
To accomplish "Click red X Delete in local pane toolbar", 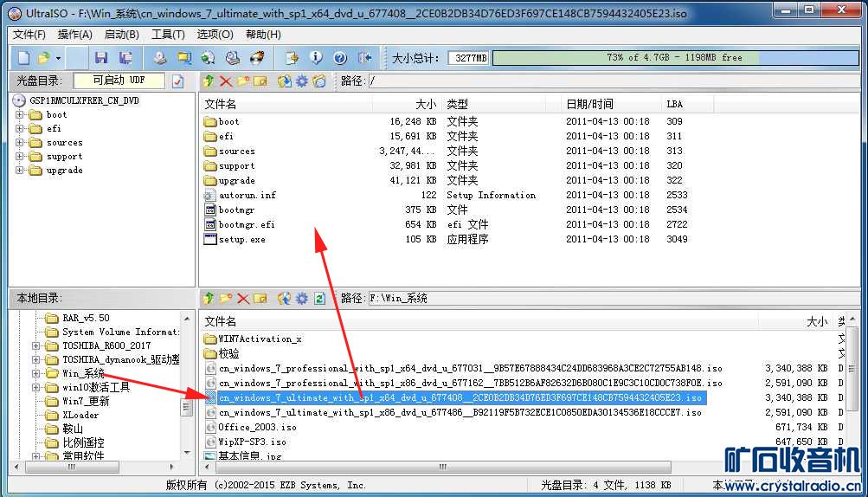I will click(243, 299).
